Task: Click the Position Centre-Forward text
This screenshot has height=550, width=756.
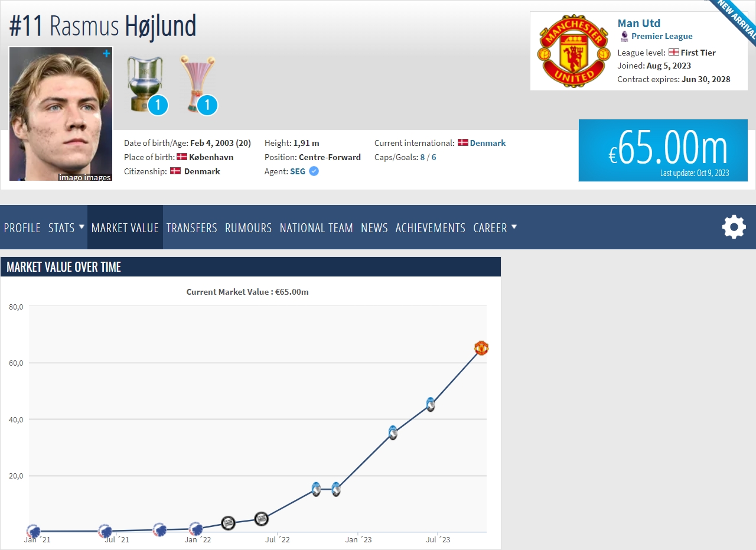Action: (312, 157)
